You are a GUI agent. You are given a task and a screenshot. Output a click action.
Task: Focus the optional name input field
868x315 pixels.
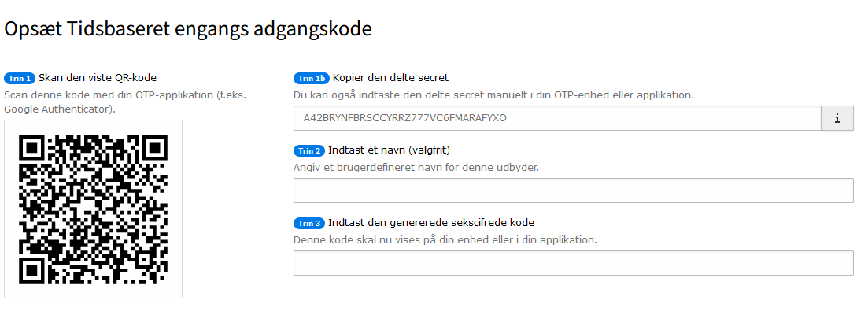click(x=573, y=191)
